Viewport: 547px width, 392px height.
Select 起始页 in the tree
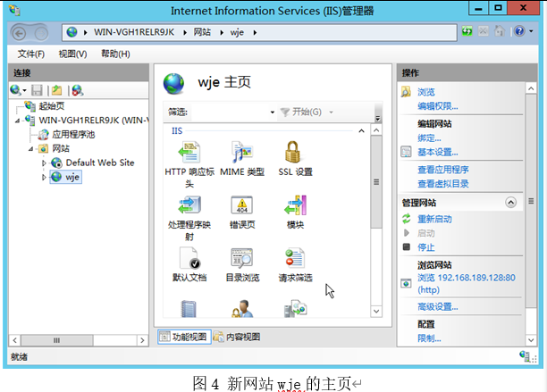coord(51,106)
